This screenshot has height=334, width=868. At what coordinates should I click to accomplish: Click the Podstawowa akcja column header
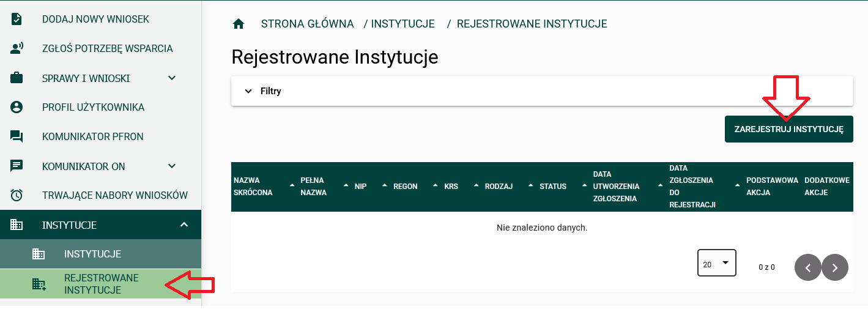click(x=772, y=186)
